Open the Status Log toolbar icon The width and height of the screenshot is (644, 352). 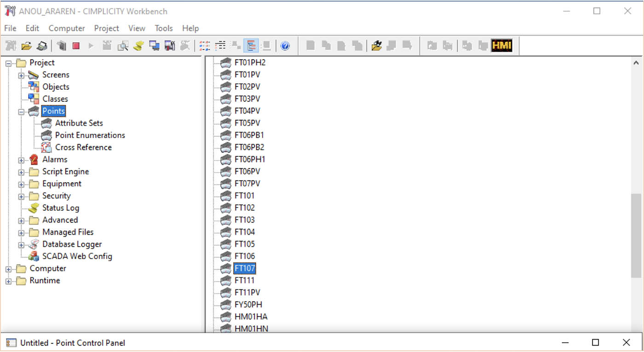tap(138, 46)
